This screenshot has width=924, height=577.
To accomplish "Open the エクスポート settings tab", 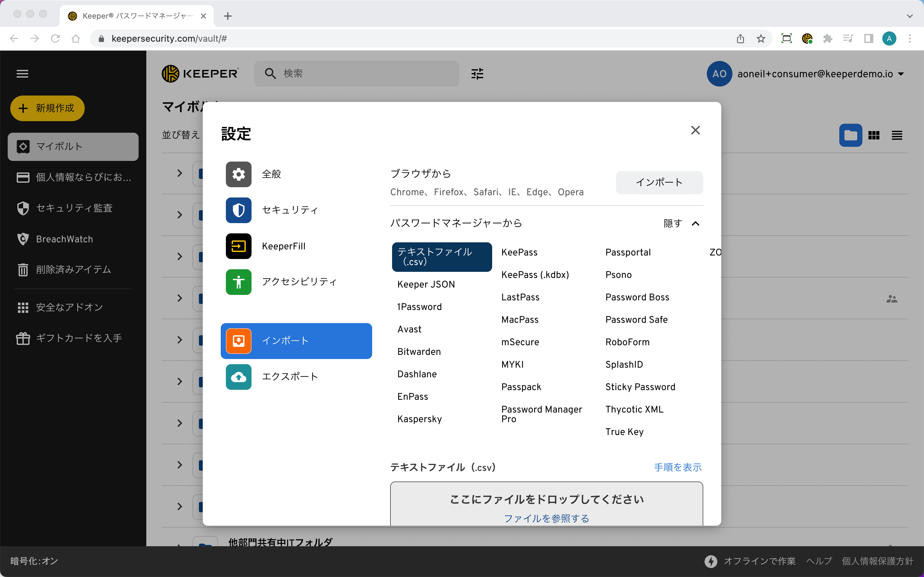I will [x=289, y=377].
